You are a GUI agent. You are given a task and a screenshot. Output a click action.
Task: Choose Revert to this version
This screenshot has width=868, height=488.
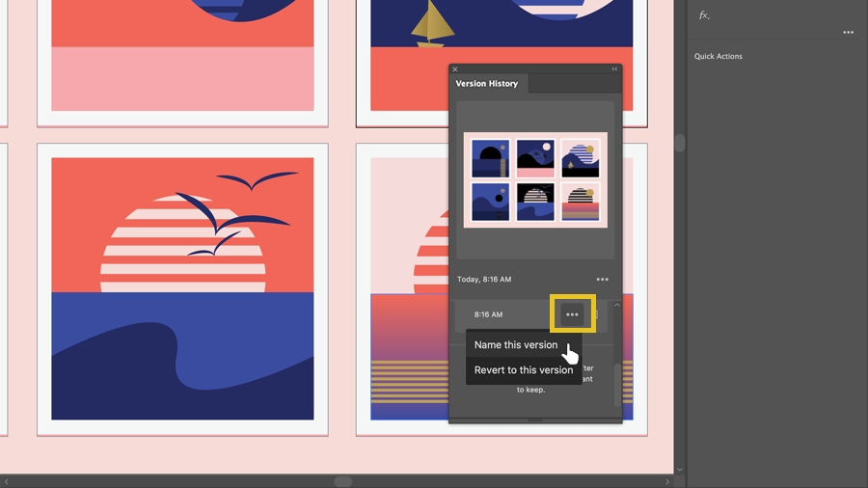pyautogui.click(x=523, y=370)
